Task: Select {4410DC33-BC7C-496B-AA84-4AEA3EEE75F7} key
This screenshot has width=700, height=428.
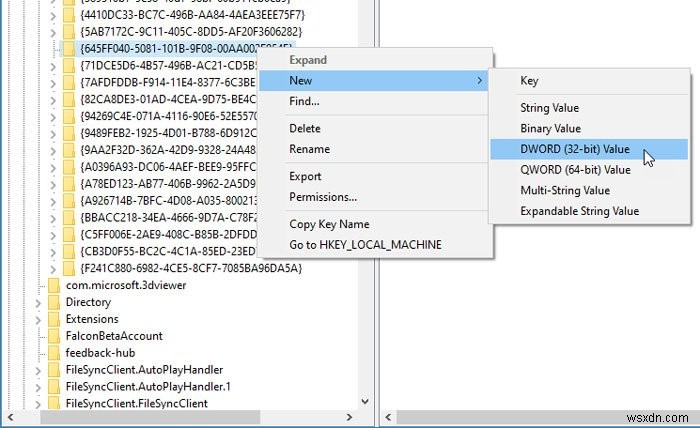Action: (x=192, y=15)
